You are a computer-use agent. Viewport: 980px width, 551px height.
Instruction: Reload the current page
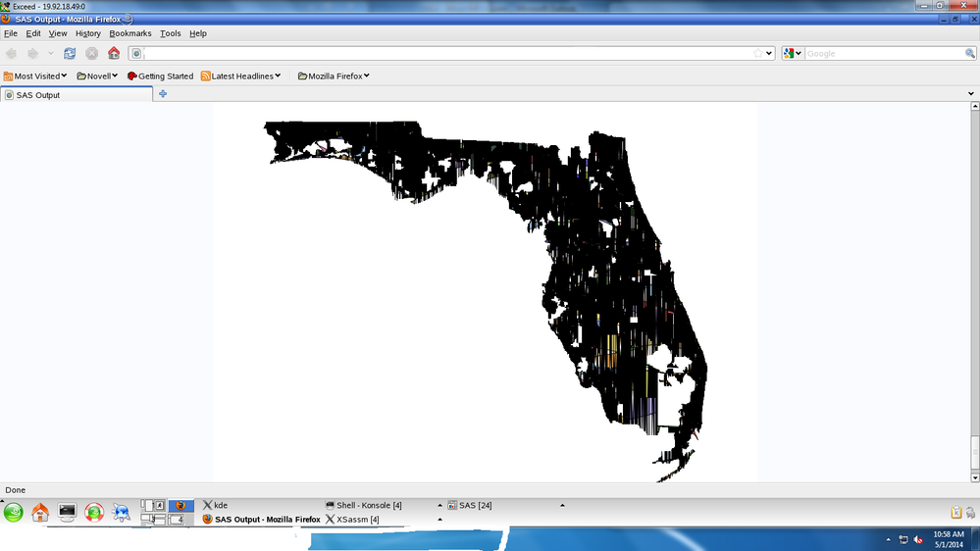click(70, 54)
